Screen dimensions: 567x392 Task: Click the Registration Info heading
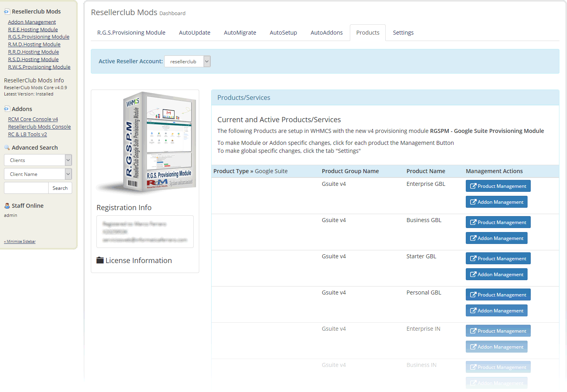tap(124, 207)
